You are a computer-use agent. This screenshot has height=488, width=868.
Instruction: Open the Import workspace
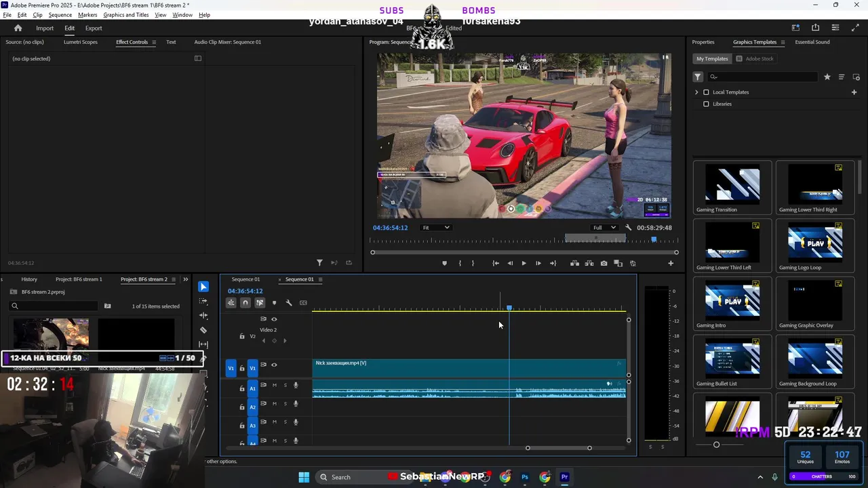tap(45, 28)
